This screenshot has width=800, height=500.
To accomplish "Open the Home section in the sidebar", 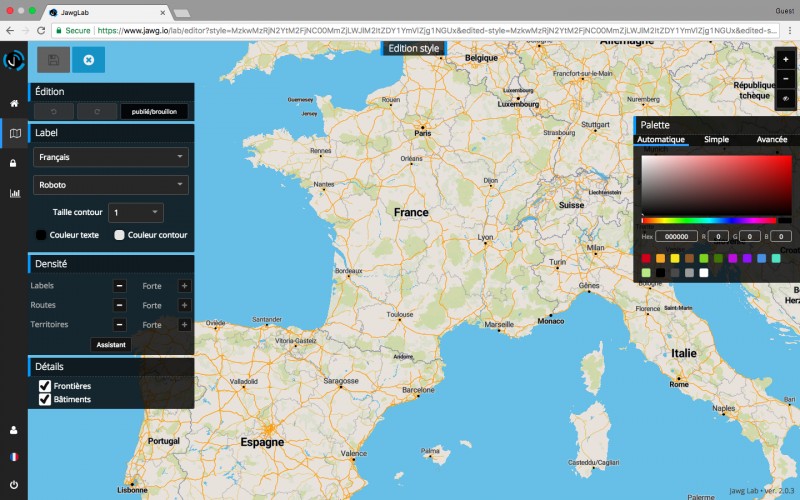I will tap(14, 103).
